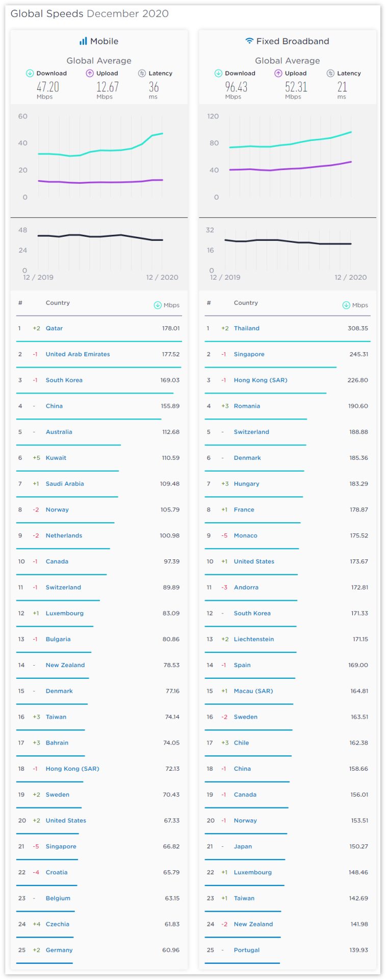386x980 pixels.
Task: Open Germany in the mobile rankings
Action: click(x=59, y=950)
